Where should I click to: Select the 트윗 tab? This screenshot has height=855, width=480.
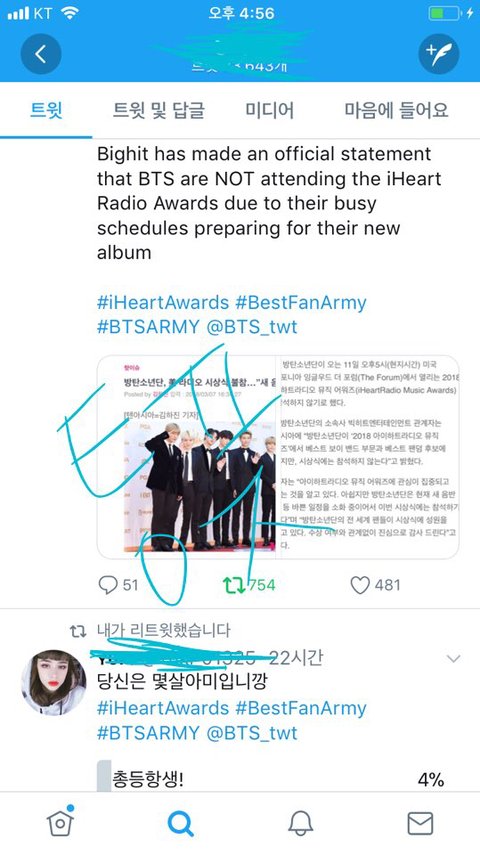(46, 110)
